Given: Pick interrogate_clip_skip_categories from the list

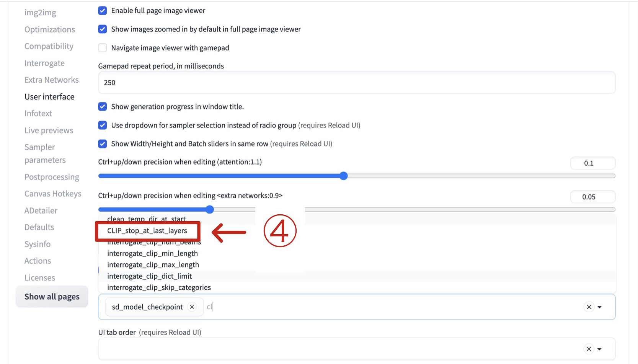Looking at the screenshot, I should point(159,287).
